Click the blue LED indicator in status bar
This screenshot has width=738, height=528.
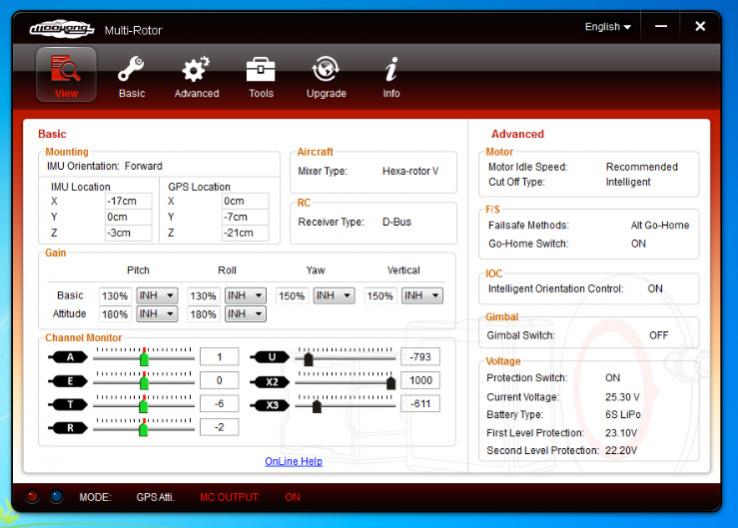[54, 497]
